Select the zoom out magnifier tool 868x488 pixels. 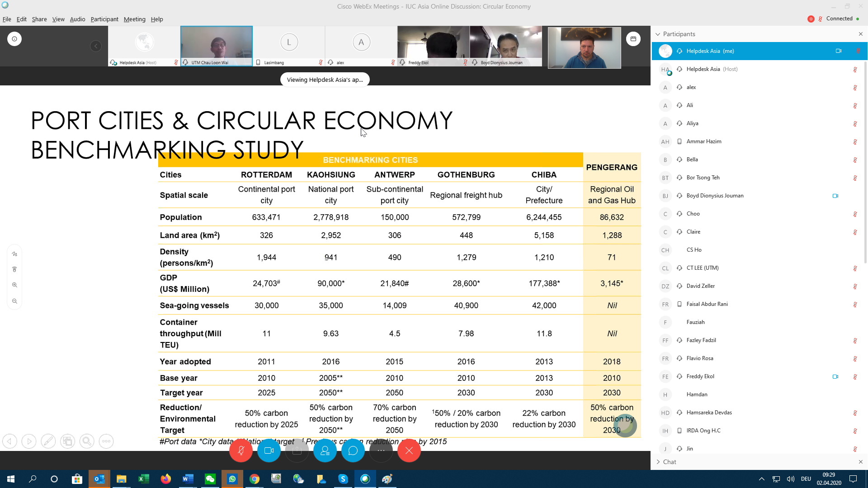(14, 301)
